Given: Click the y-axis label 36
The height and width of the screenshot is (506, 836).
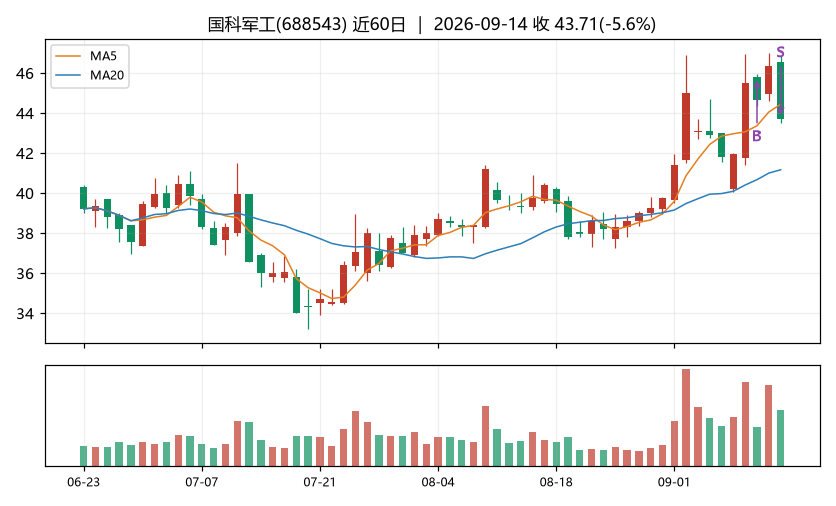Looking at the screenshot, I should click(x=25, y=274).
